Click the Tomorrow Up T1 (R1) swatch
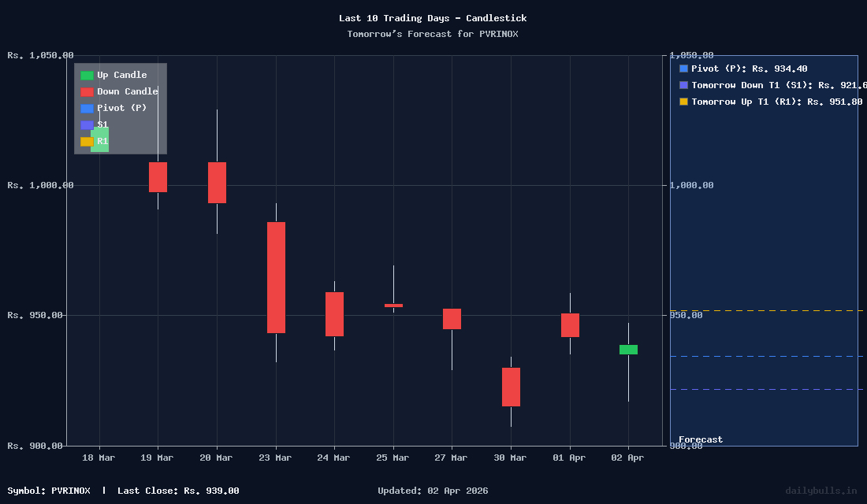This screenshot has height=504, width=867. pyautogui.click(x=683, y=102)
